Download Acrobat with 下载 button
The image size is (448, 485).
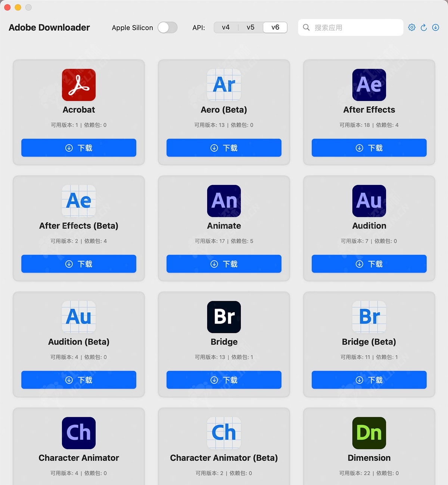(x=79, y=148)
